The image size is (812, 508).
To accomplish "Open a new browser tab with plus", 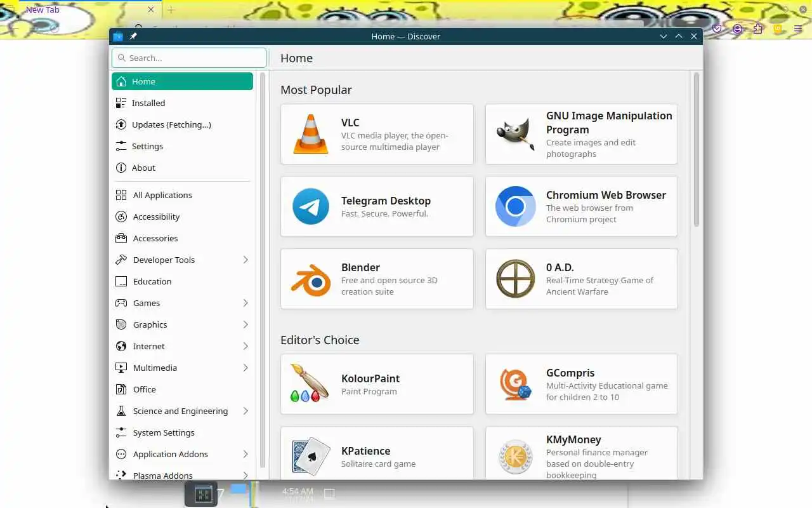I will 171,10.
